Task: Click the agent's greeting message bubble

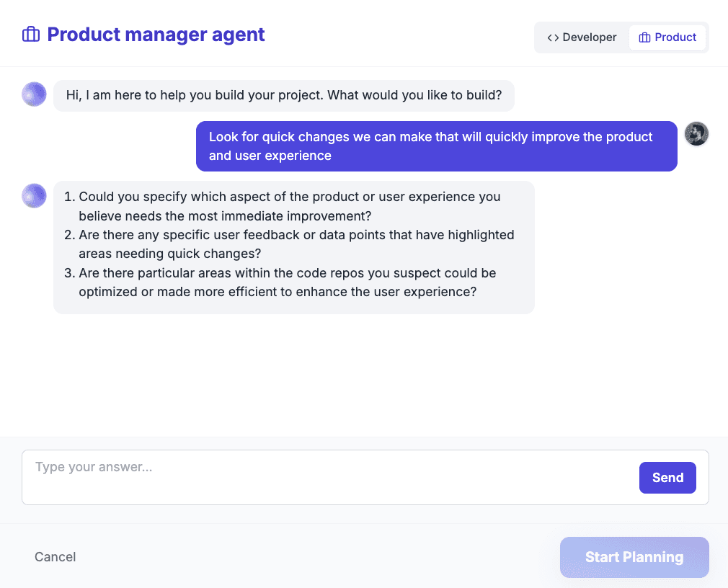Action: [x=284, y=96]
